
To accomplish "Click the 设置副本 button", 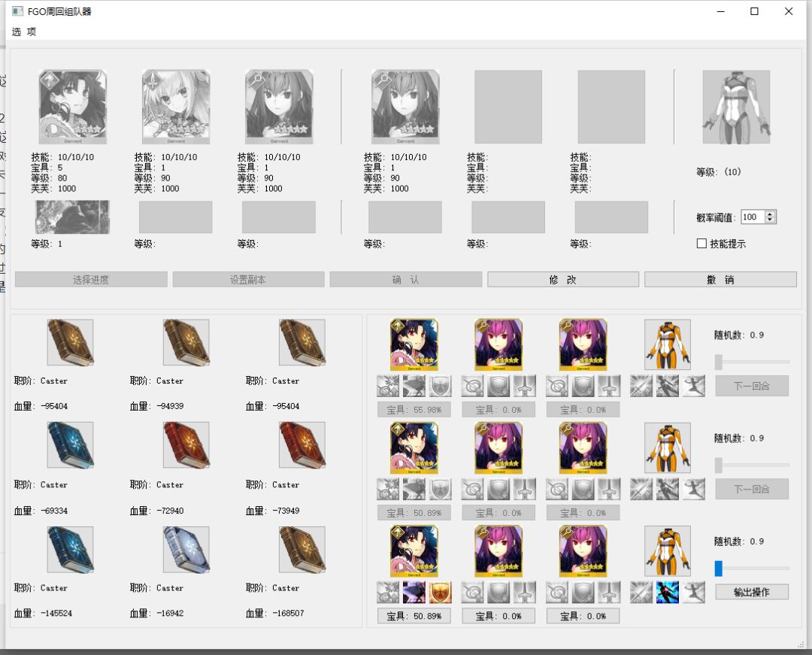I will point(248,280).
